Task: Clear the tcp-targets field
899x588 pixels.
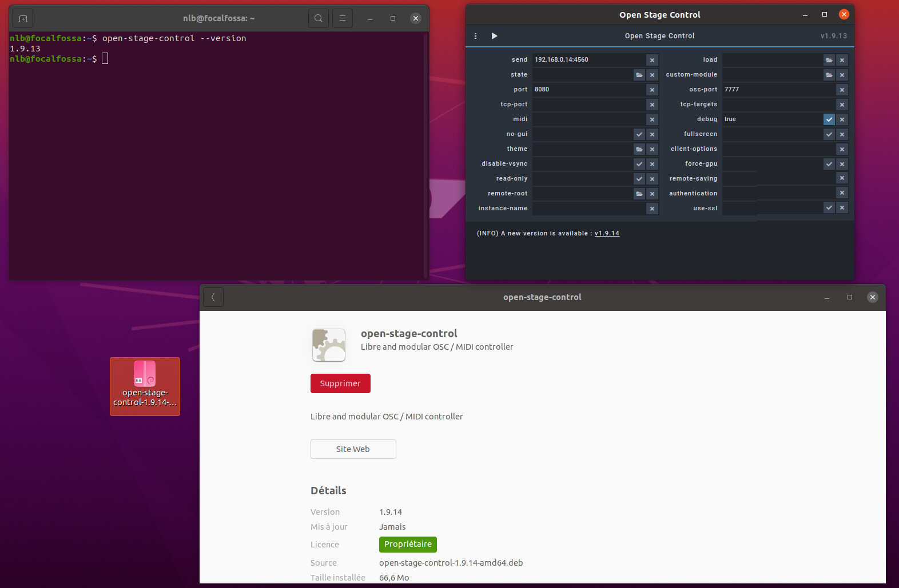Action: click(x=842, y=105)
